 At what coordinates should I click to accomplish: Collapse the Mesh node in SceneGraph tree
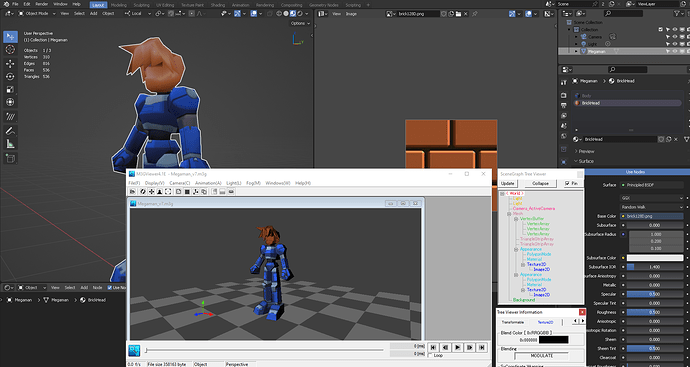[x=509, y=213]
